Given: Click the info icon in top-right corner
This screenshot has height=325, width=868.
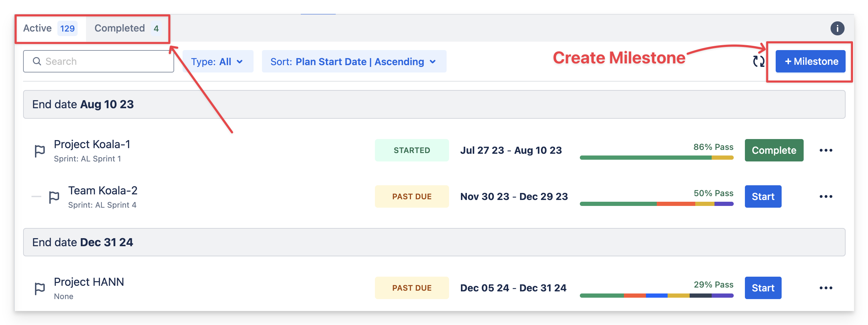Looking at the screenshot, I should (x=837, y=28).
